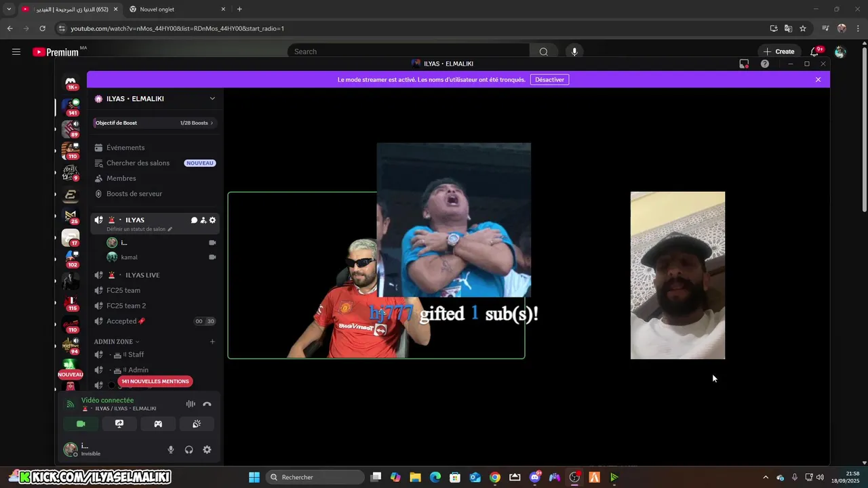Toggle Discord microphone mute

tap(171, 449)
